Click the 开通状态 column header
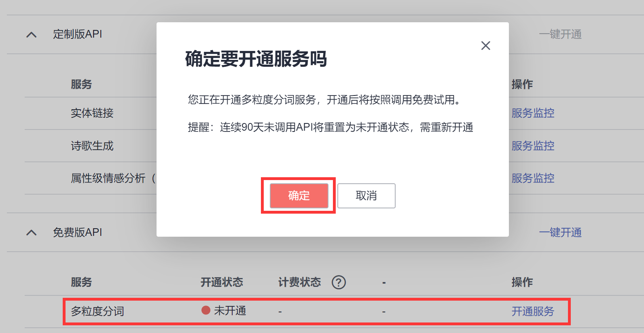 [222, 282]
